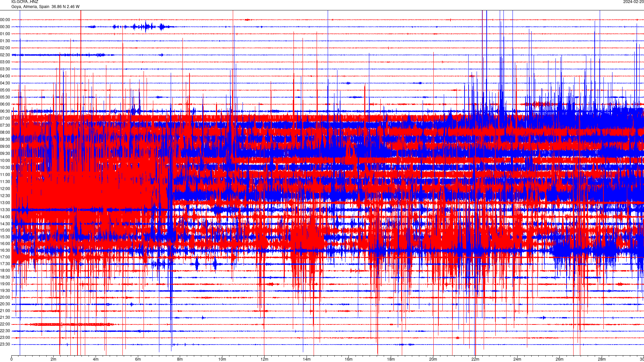Select the 18m bottom axis tick label
The height and width of the screenshot is (362, 644).
click(x=391, y=359)
